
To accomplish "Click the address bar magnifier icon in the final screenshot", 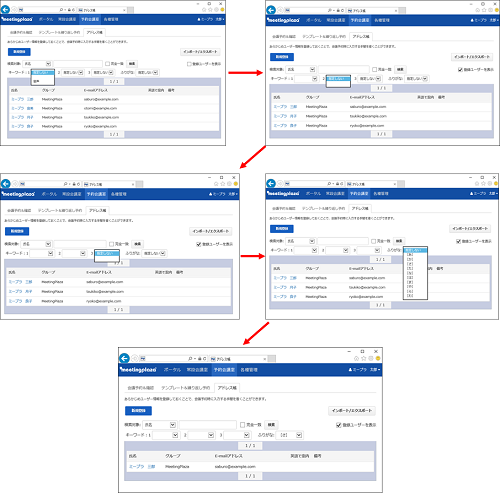I will pyautogui.click(x=190, y=359).
